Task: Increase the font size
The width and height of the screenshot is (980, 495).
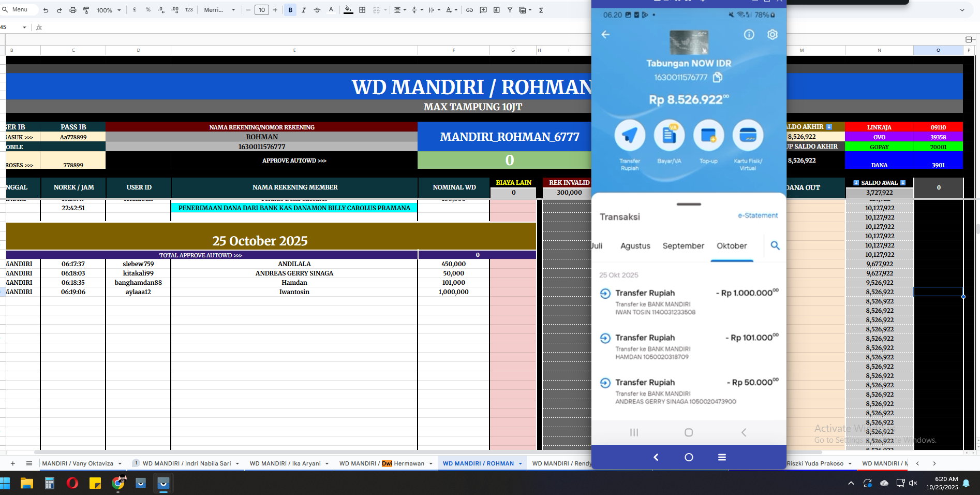Action: [275, 10]
